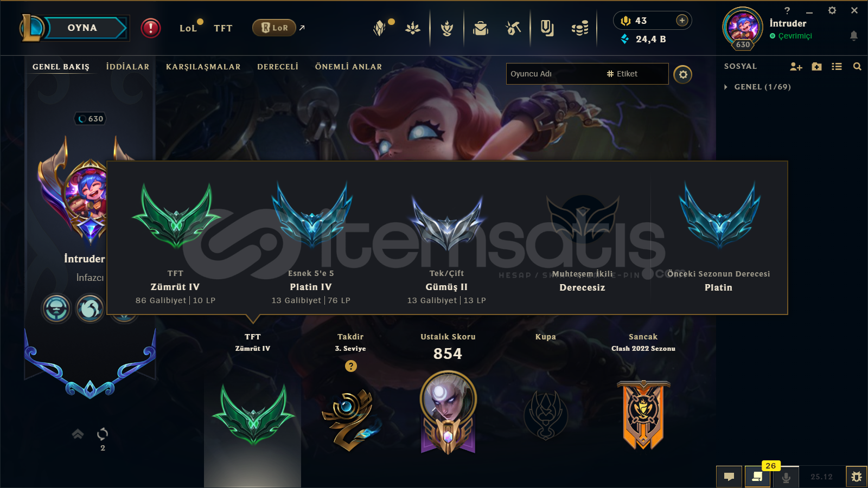Open the notifications bell icon

(853, 36)
